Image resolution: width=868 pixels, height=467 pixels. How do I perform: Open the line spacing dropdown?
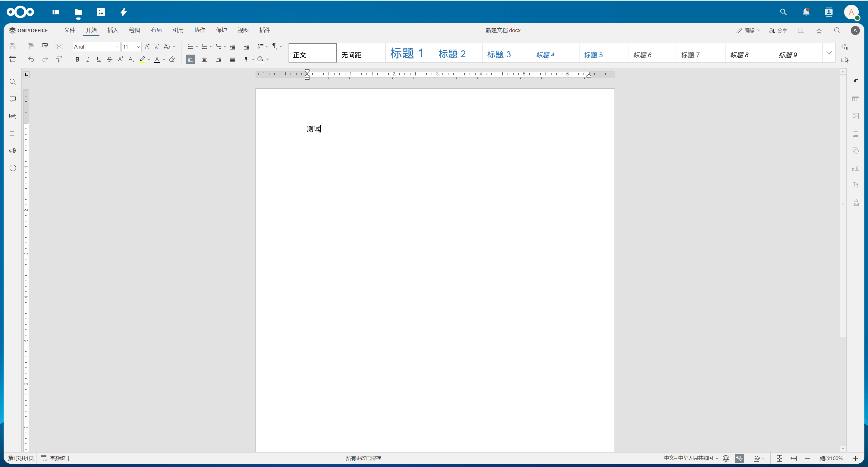click(x=263, y=46)
